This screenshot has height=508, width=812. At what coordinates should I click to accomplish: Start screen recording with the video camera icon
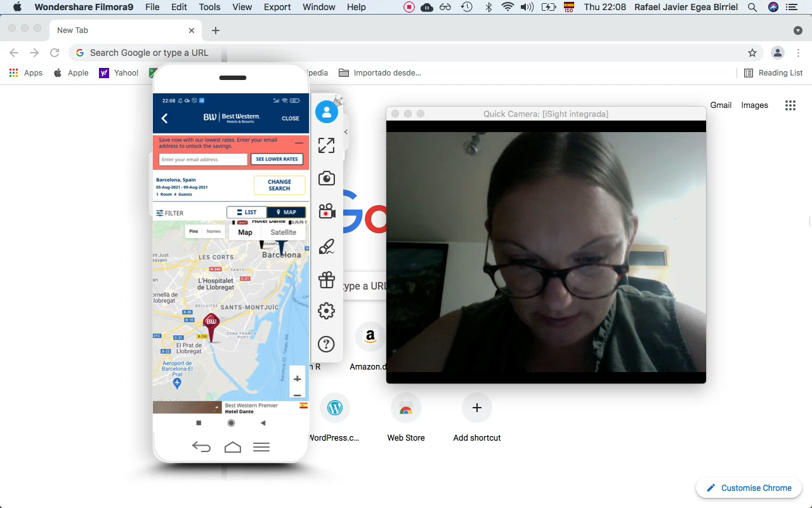[326, 211]
